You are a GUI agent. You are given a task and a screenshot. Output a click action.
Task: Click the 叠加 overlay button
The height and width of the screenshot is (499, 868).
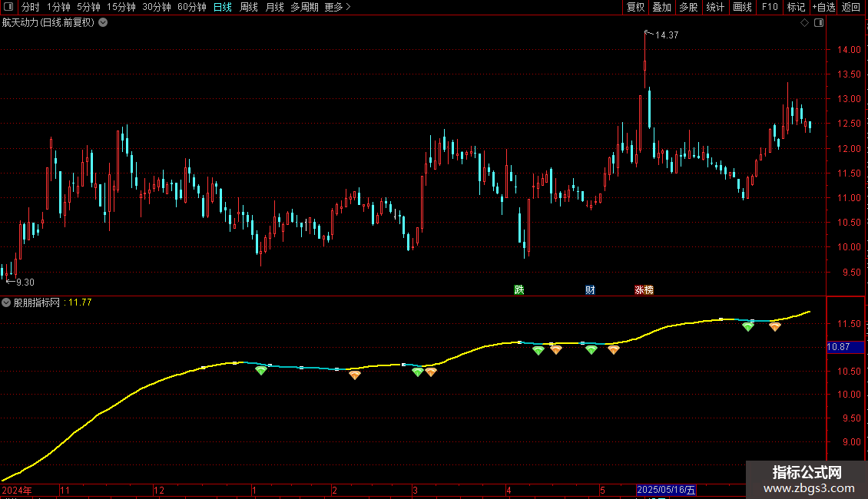pyautogui.click(x=661, y=7)
